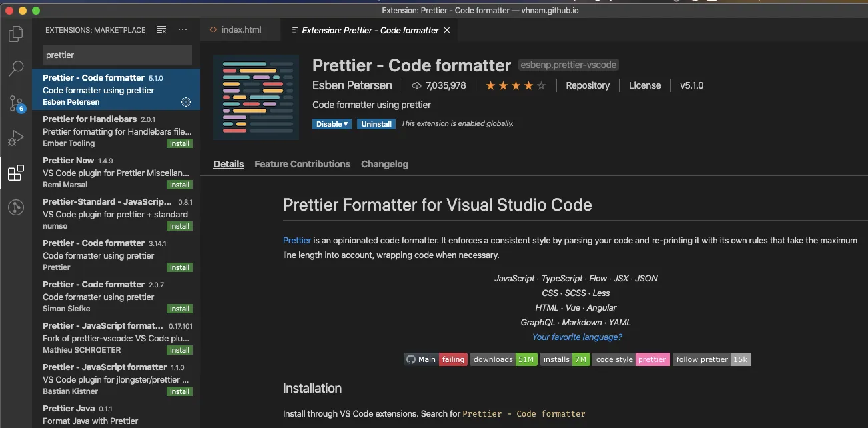Select the Extensions icon in the activity bar

[x=15, y=173]
